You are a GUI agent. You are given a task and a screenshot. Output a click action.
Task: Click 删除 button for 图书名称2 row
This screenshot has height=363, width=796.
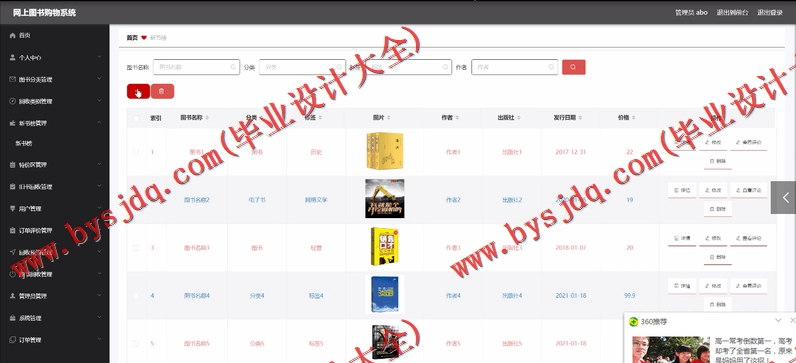(x=718, y=209)
